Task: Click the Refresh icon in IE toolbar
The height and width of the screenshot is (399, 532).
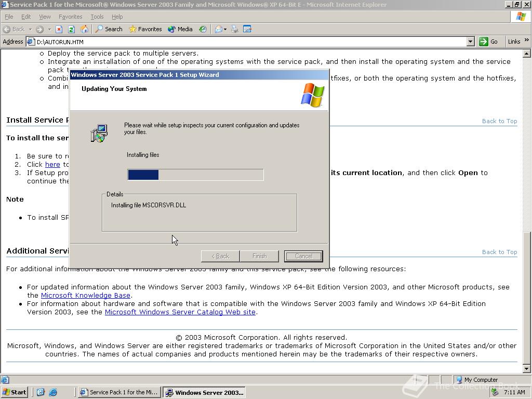Action: pos(71,29)
